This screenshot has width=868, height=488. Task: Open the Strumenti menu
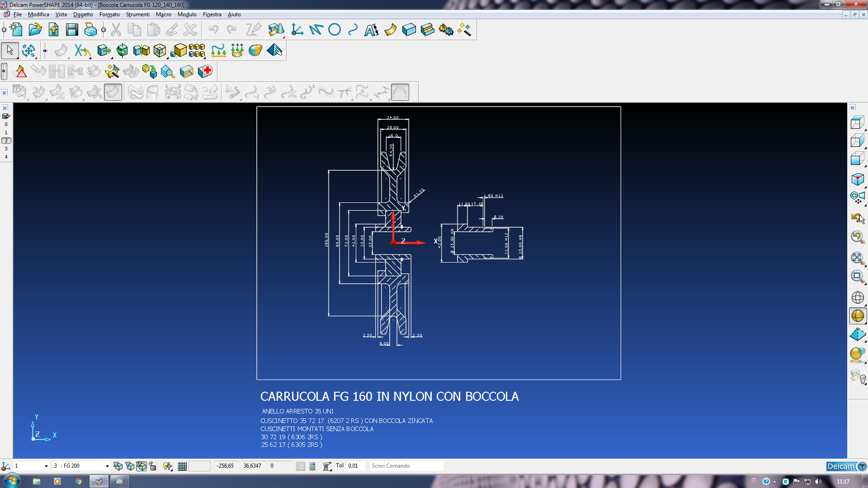[137, 14]
